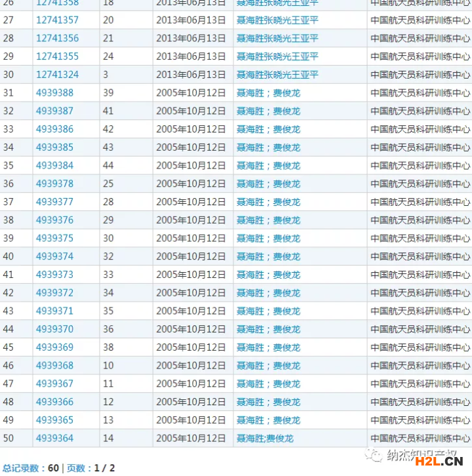Click the 12741356 record link
The height and width of the screenshot is (476, 472).
pyautogui.click(x=57, y=39)
